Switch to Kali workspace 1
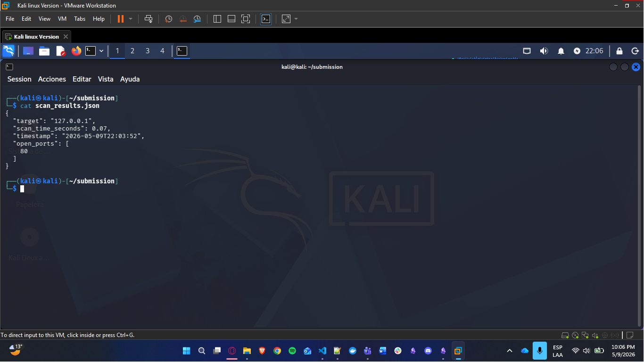The image size is (644, 362). click(117, 51)
